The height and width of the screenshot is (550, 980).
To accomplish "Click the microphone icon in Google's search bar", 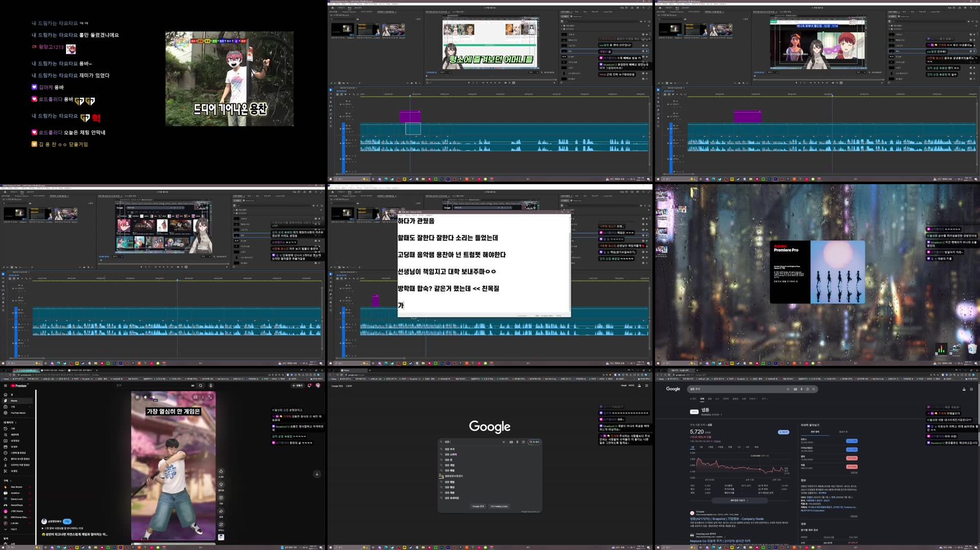I will click(517, 442).
